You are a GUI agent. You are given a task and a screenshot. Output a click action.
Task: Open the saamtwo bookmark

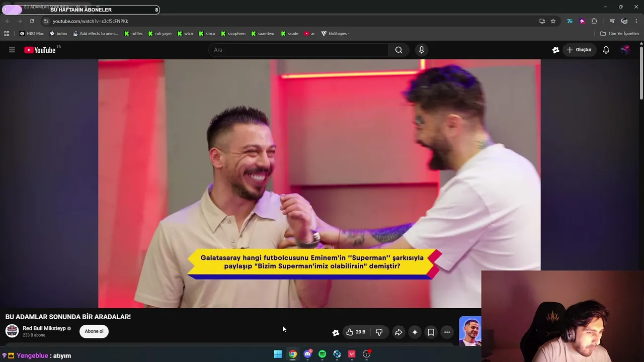coord(263,34)
